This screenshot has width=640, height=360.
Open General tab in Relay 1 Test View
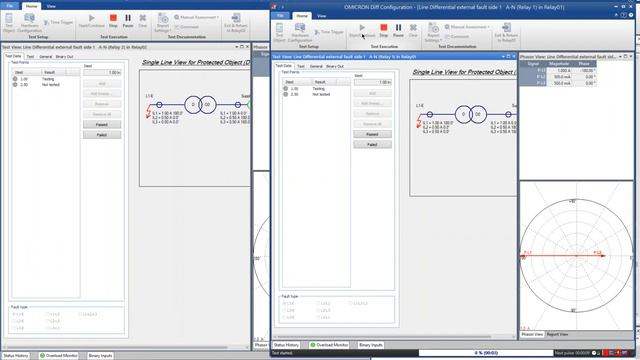(316, 66)
